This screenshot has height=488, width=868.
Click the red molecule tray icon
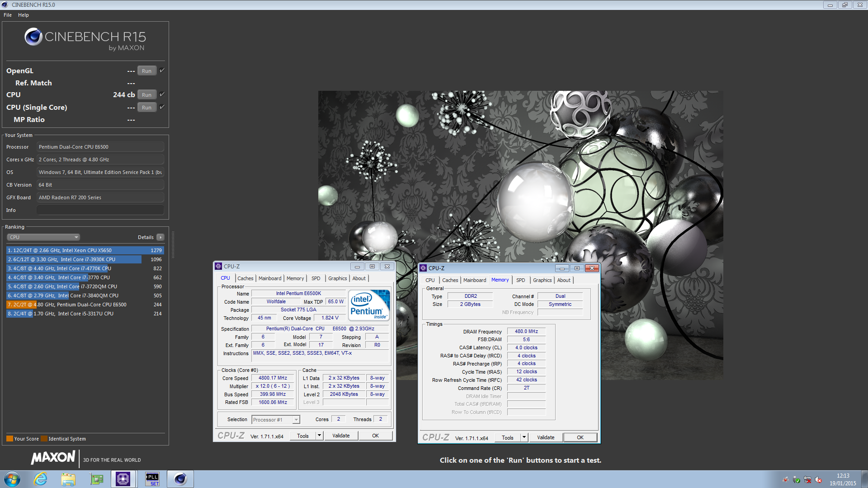point(786,480)
